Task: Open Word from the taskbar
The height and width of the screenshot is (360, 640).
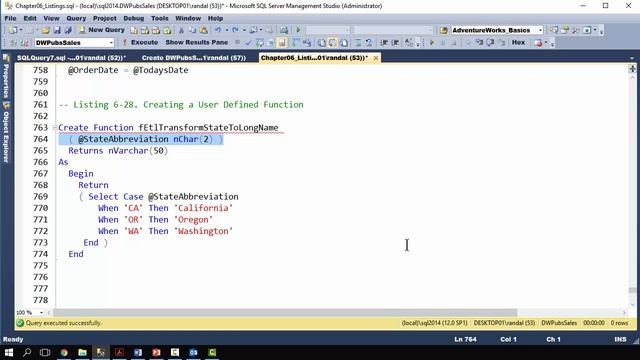Action: click(x=138, y=352)
